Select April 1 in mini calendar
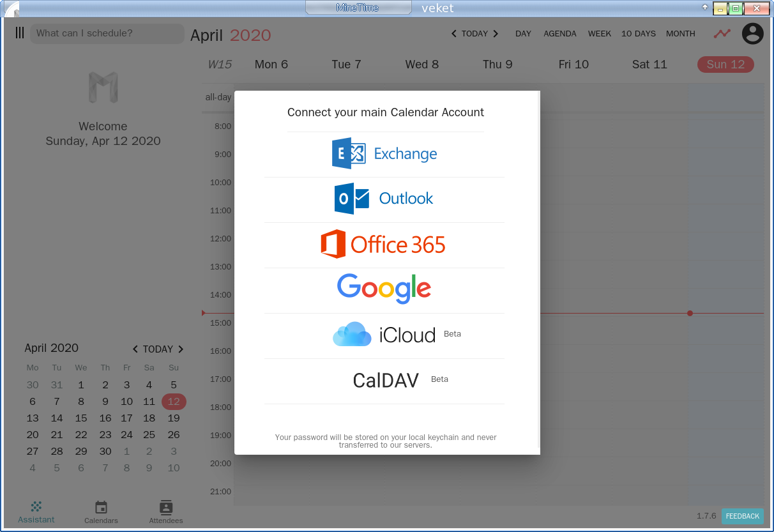 click(81, 385)
